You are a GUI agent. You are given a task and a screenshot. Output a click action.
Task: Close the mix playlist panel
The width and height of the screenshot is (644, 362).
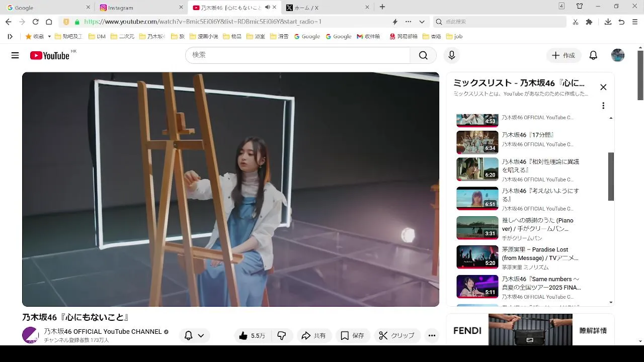pyautogui.click(x=603, y=87)
